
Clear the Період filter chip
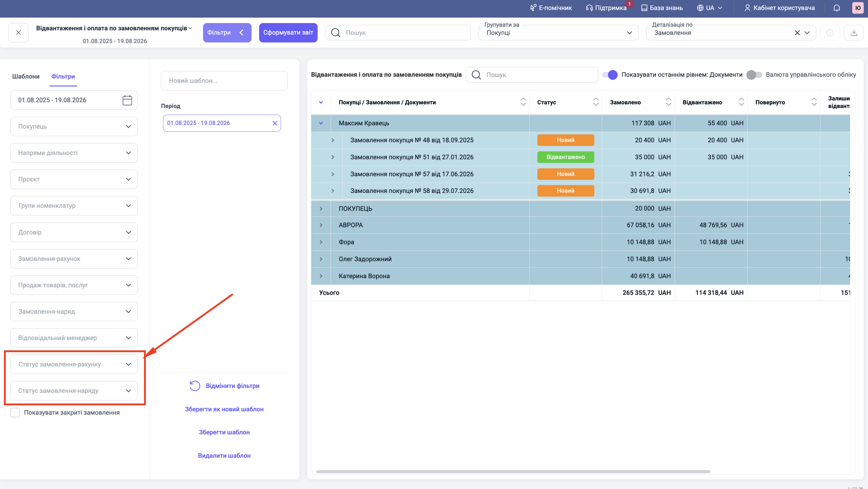(x=275, y=123)
